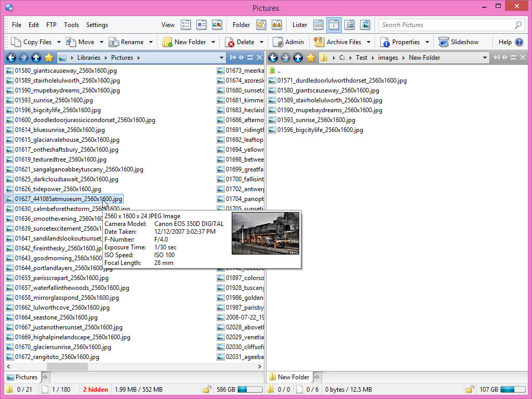Toggle layout icon in right path bar
The width and height of the screenshot is (532, 399).
click(514, 58)
